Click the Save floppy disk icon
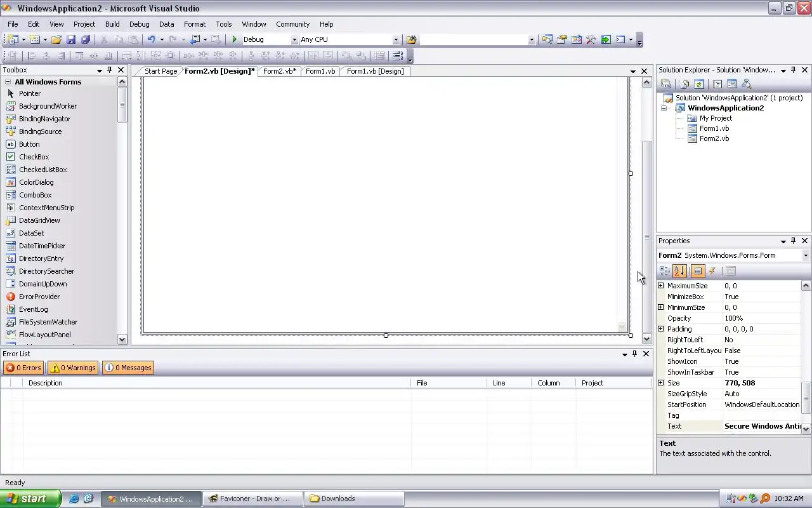812x508 pixels. [71, 39]
